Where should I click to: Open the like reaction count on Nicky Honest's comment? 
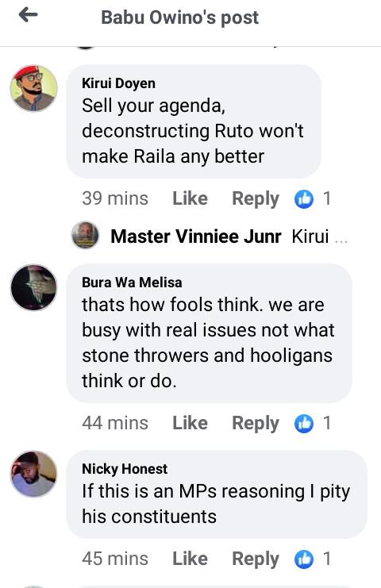point(313,559)
